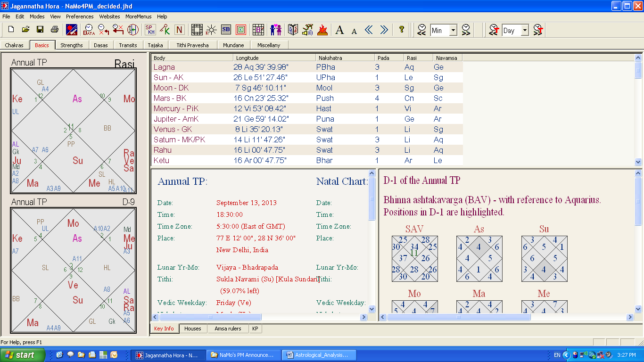This screenshot has height=362, width=644.
Task: Open the Modes menu
Action: (37, 16)
